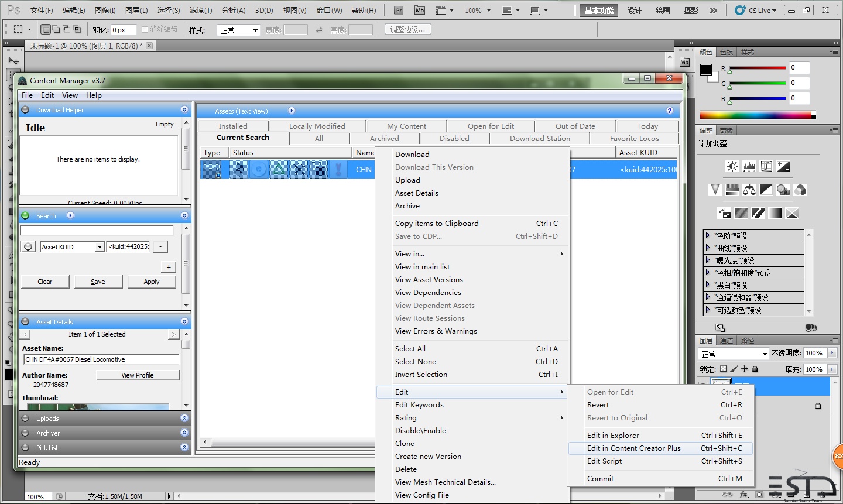The height and width of the screenshot is (504, 843).
Task: Toggle clip-to-layer icon in the Adjustments panel footer
Action: [x=810, y=328]
